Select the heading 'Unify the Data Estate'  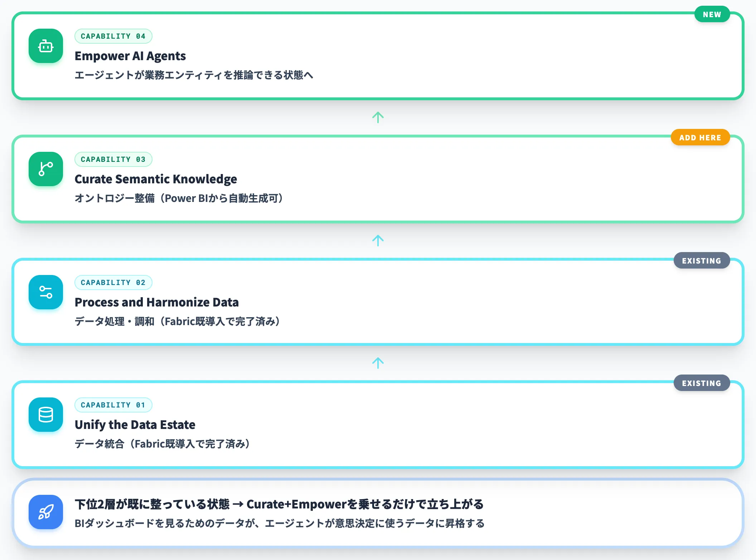click(x=135, y=425)
